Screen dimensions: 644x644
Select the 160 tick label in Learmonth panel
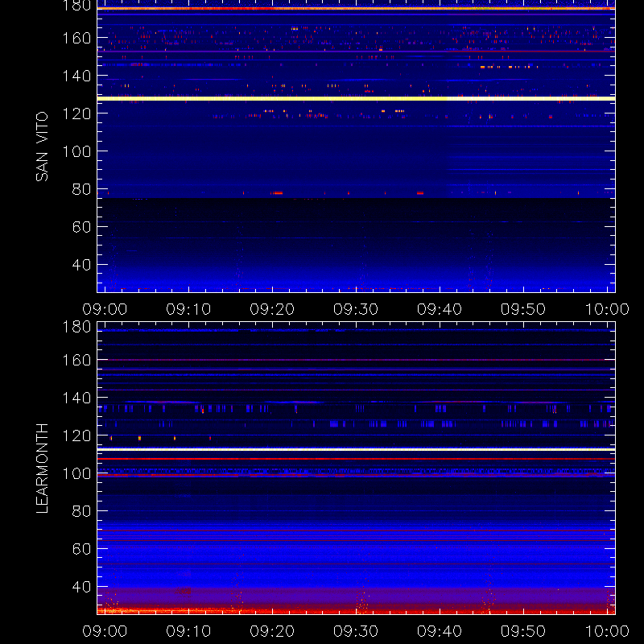76,360
